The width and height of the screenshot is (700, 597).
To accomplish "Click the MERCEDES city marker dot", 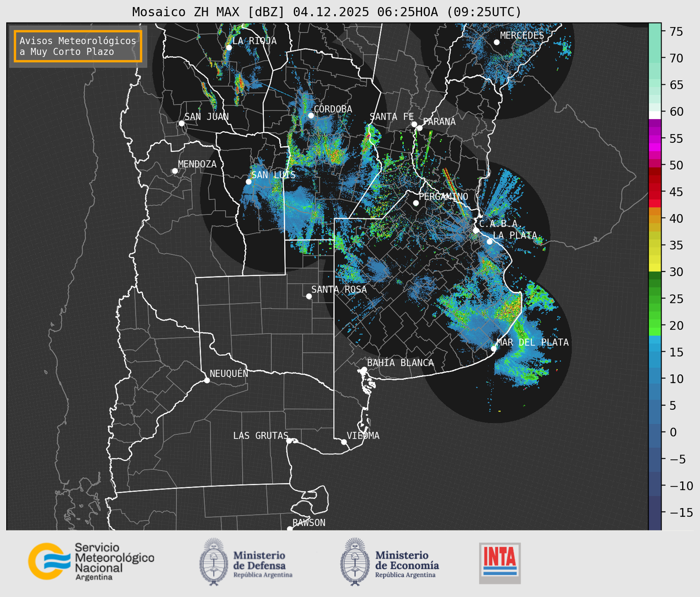I will click(x=497, y=42).
